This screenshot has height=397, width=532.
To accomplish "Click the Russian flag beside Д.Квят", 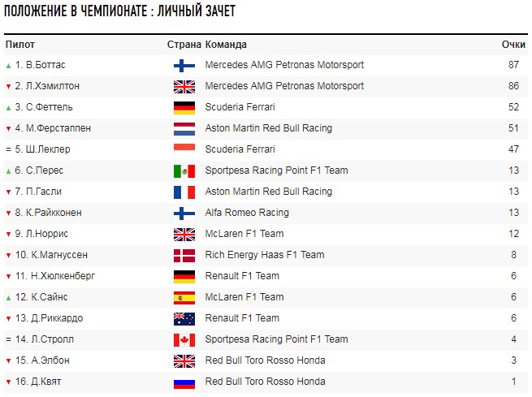I will (x=184, y=382).
